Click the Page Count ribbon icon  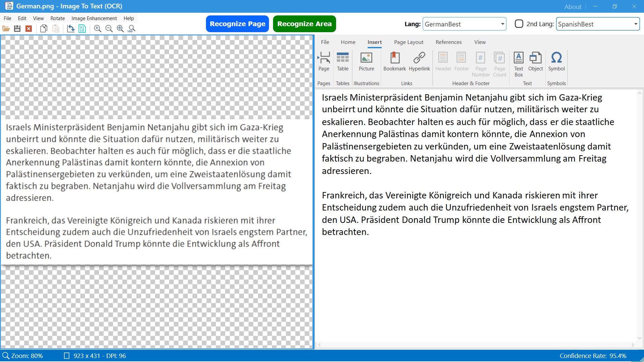click(x=499, y=64)
